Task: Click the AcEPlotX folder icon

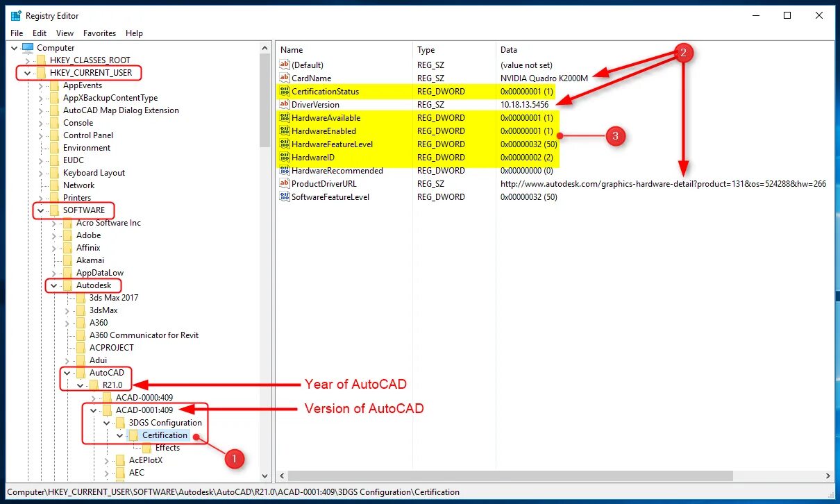Action: [120, 460]
